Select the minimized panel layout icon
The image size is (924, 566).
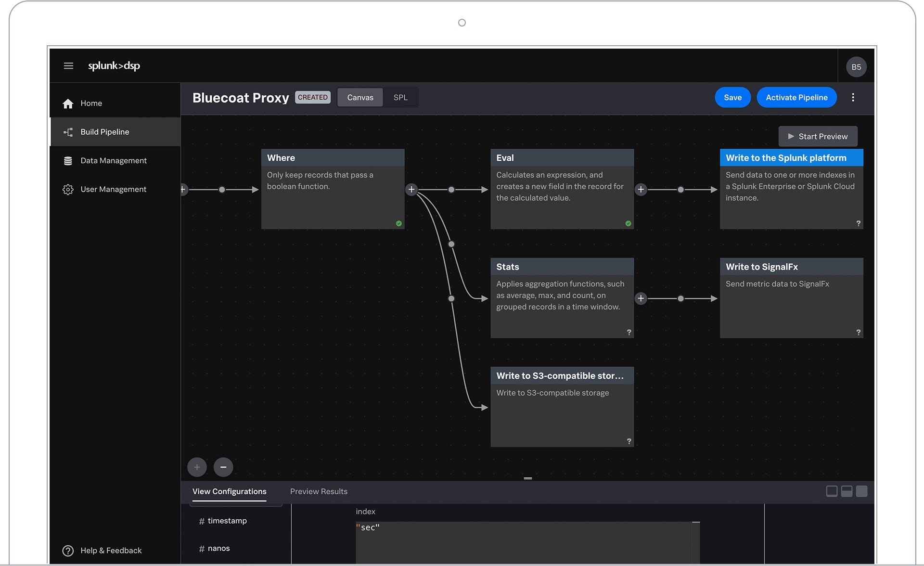832,491
